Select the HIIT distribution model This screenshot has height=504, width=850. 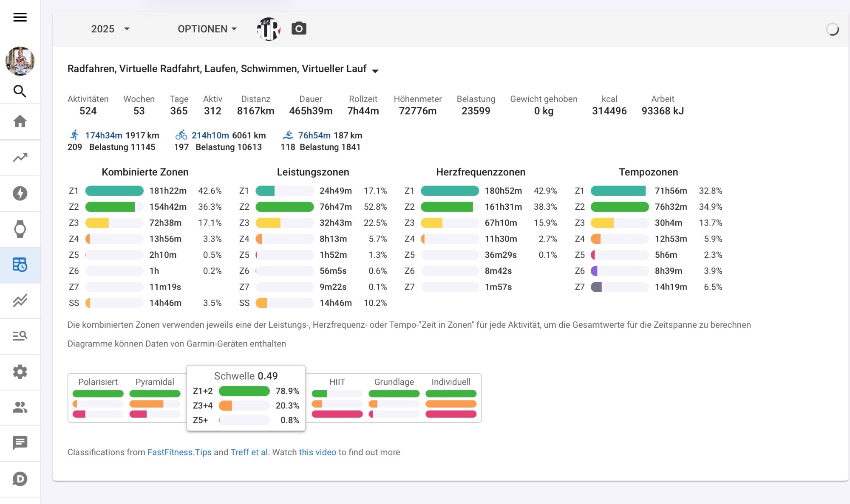click(337, 382)
